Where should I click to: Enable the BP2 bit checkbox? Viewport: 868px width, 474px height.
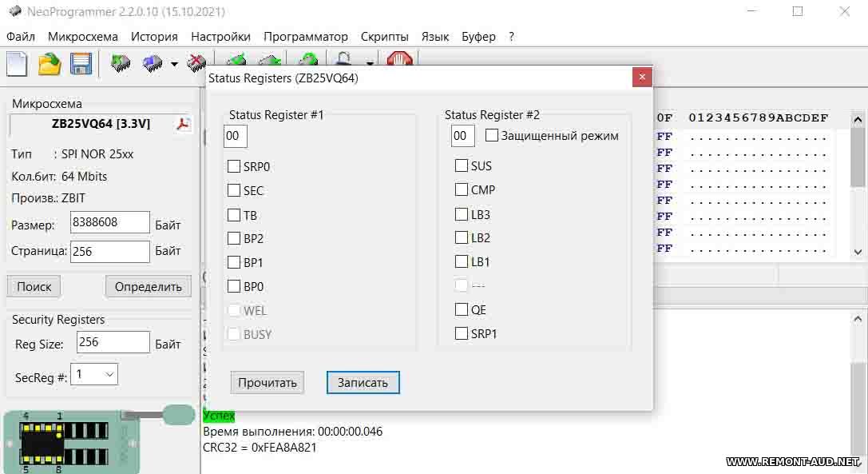234,238
